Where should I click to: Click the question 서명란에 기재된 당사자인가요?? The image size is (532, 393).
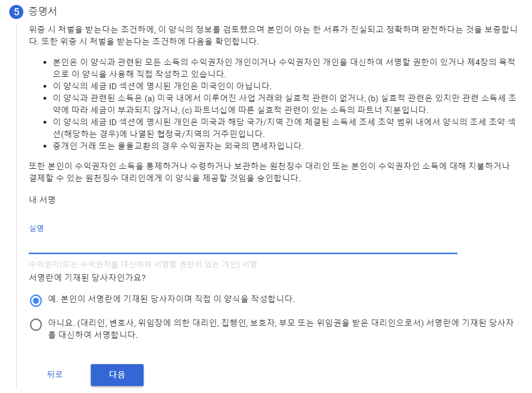point(87,278)
